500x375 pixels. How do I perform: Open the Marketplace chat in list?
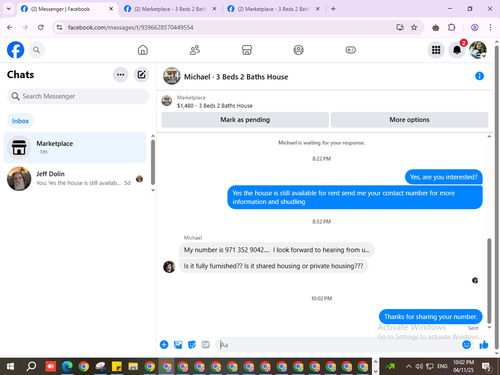pos(75,147)
